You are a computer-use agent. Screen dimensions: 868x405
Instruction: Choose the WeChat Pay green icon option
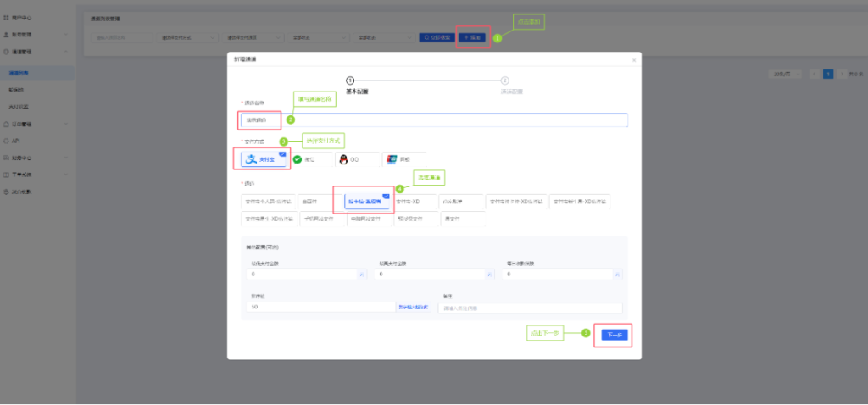(x=298, y=158)
